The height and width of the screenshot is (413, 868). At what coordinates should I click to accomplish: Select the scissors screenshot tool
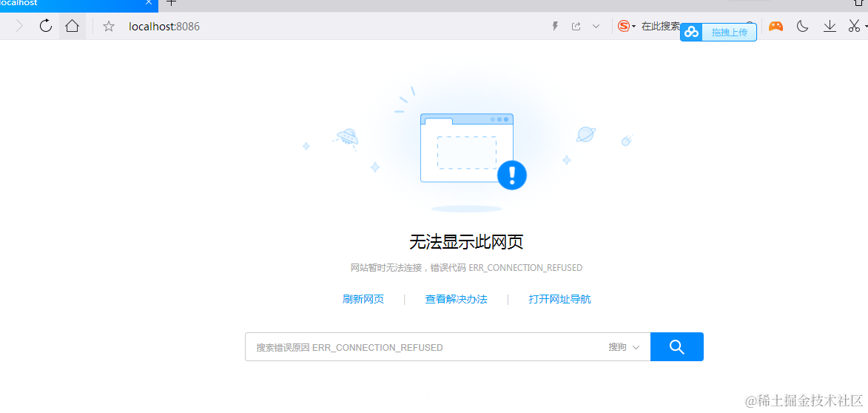[854, 26]
